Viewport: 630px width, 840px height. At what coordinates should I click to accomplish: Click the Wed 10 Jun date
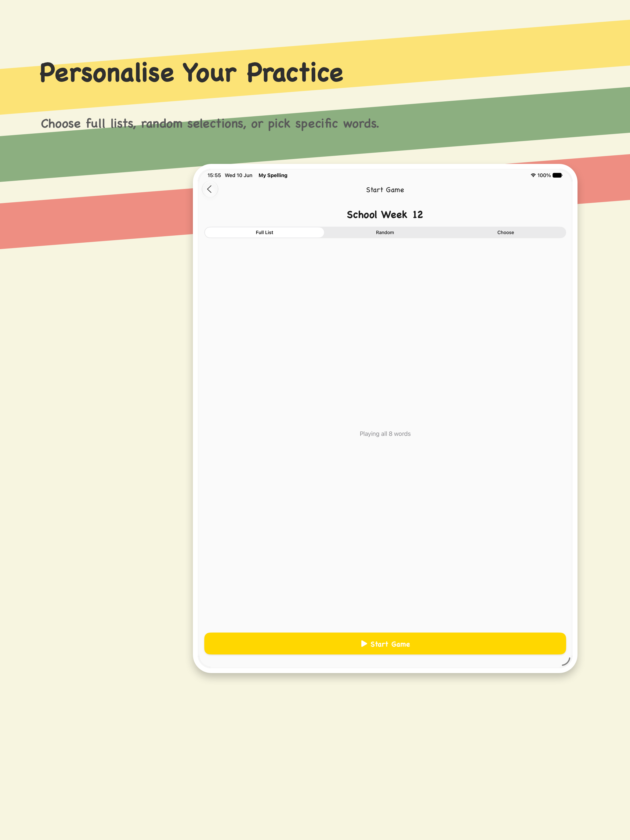[238, 176]
